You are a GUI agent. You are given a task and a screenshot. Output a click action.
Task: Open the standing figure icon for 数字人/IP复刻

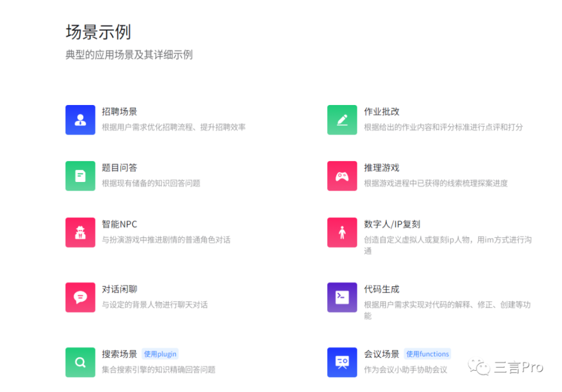342,233
